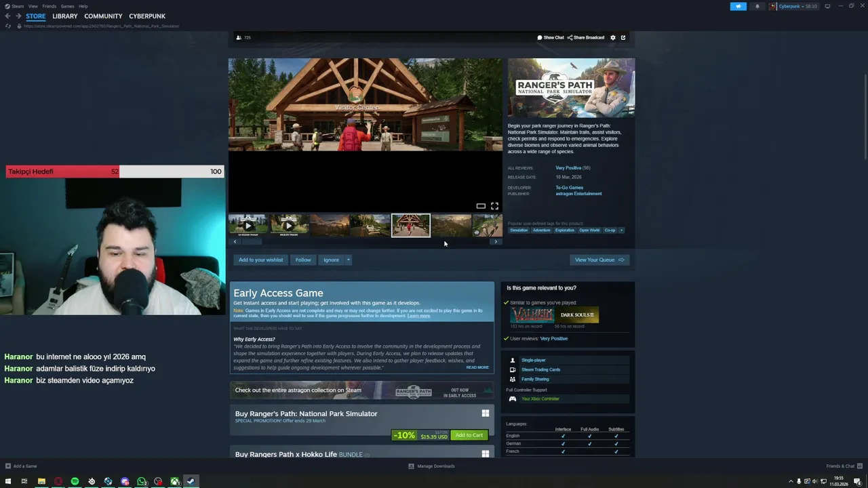868x488 pixels.
Task: Open the astragon Entertainment publisher link
Action: 578,194
